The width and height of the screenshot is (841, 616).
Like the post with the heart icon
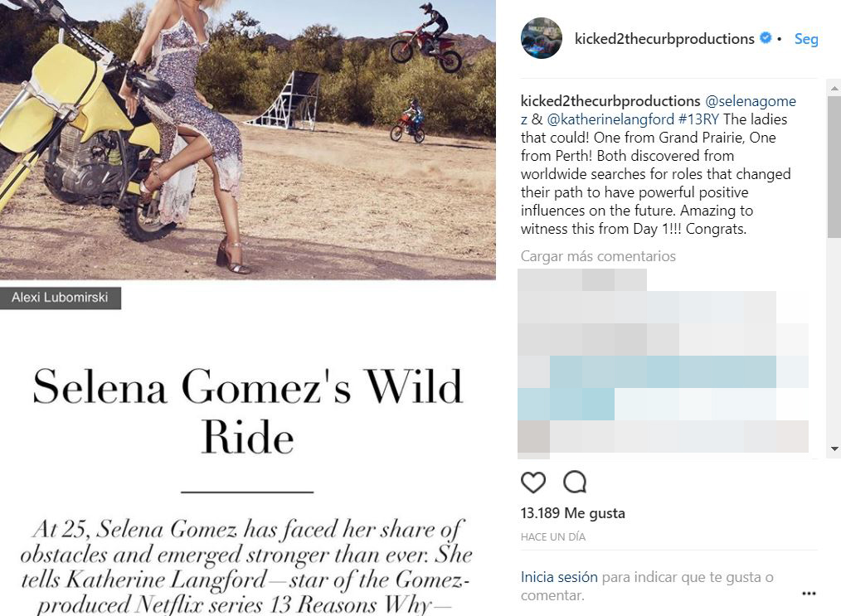pos(533,483)
